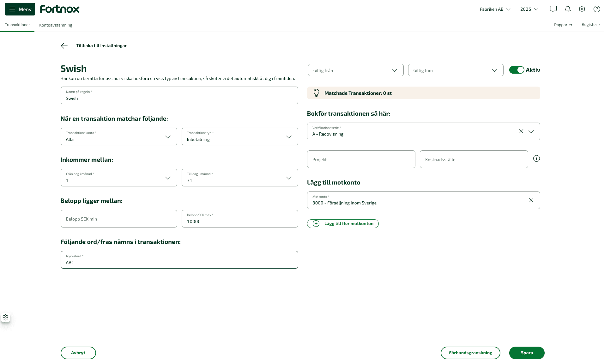
Task: Open settings gear in top bar
Action: coord(582,9)
